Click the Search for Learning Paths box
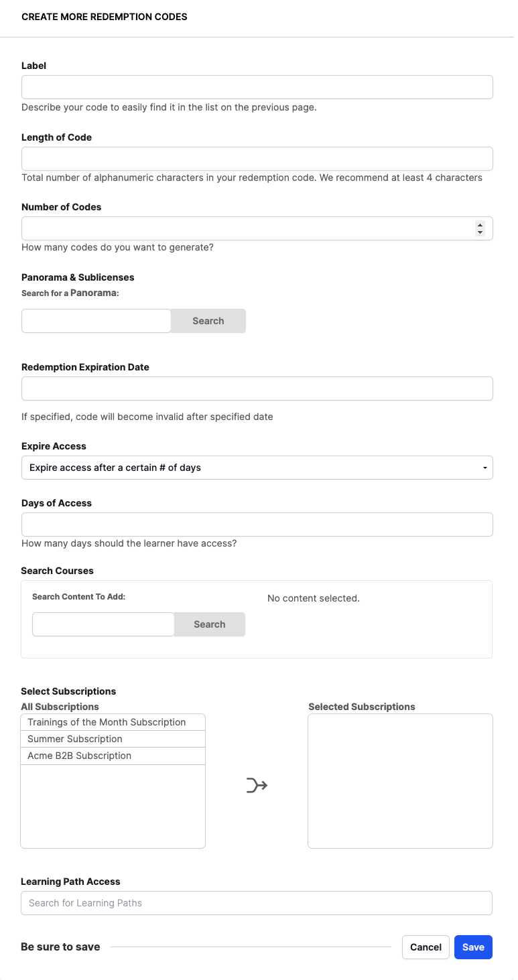Screen dimensions: 518x980 pyautogui.click(x=257, y=902)
